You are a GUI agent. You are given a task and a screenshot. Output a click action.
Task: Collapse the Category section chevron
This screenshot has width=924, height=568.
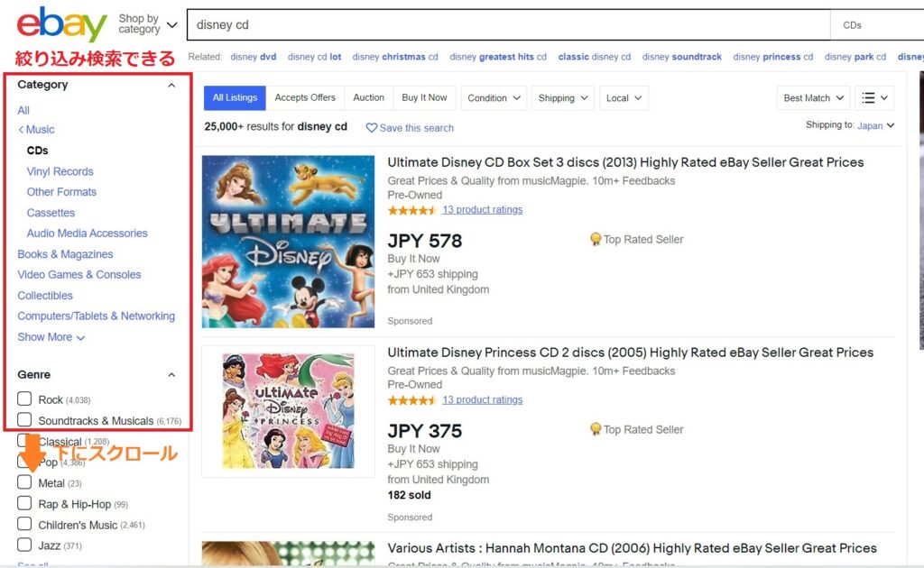point(171,86)
